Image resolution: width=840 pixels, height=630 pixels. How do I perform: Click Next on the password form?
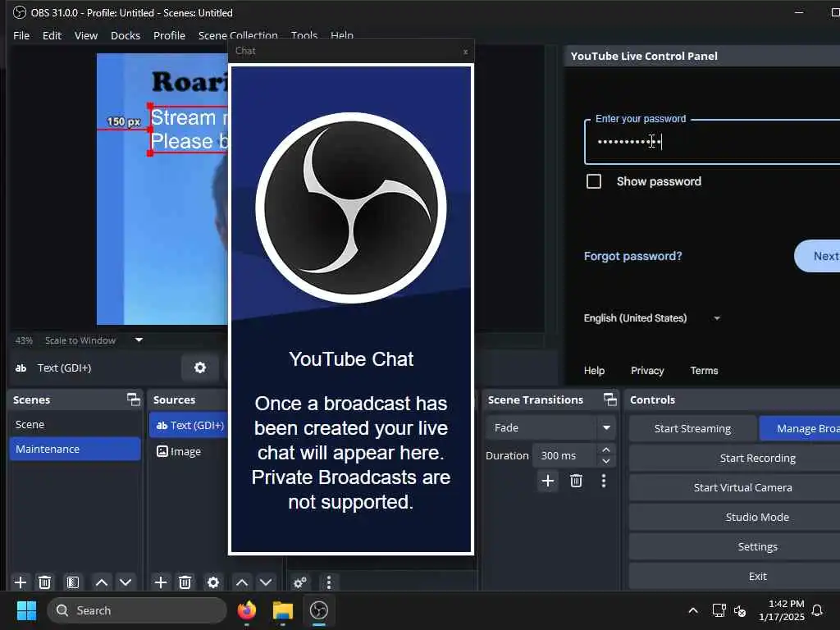(818, 256)
